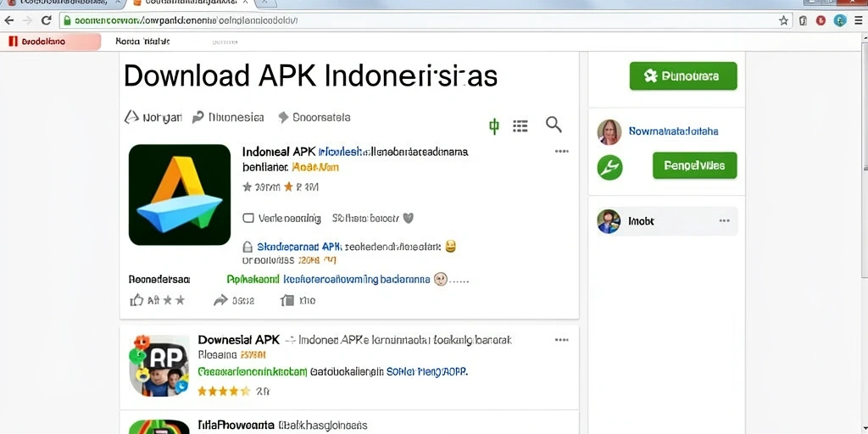Click the Imobt user avatar
The height and width of the screenshot is (434, 868).
(x=609, y=221)
